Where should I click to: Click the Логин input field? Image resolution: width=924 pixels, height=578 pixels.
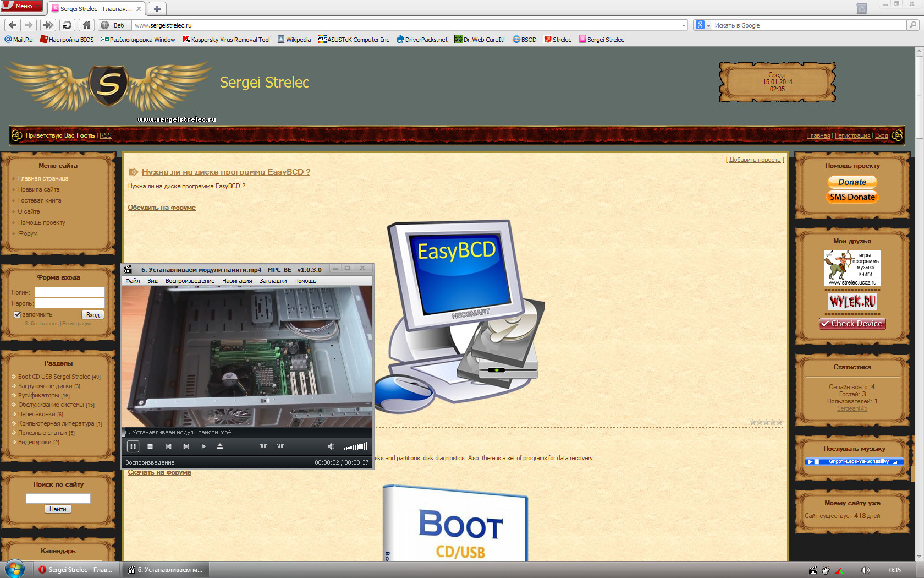[70, 292]
